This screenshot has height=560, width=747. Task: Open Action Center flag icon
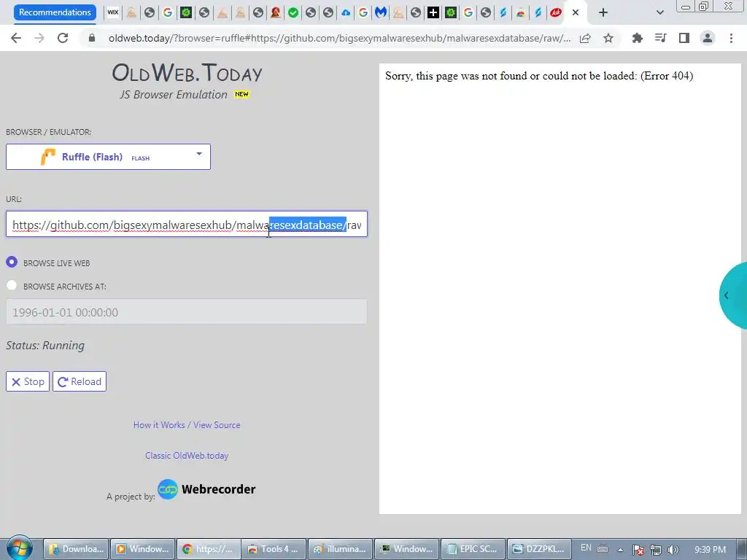638,550
